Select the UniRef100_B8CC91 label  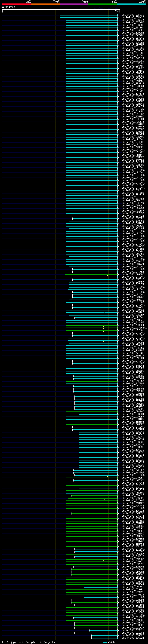pyautogui.click(x=133, y=96)
